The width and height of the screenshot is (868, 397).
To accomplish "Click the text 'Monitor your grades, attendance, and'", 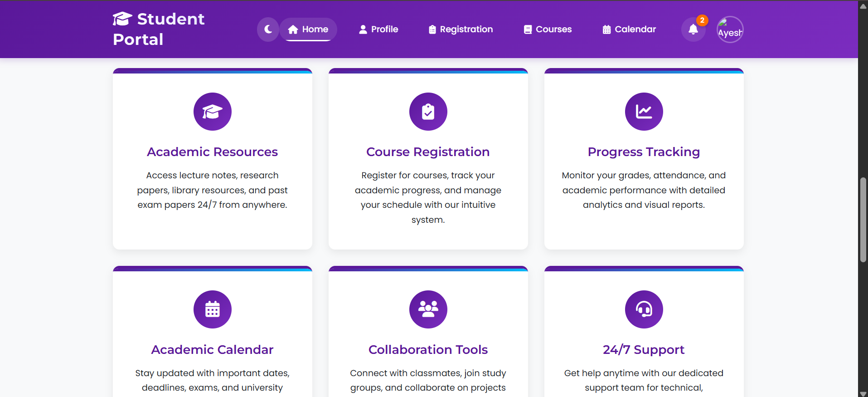I will click(644, 176).
